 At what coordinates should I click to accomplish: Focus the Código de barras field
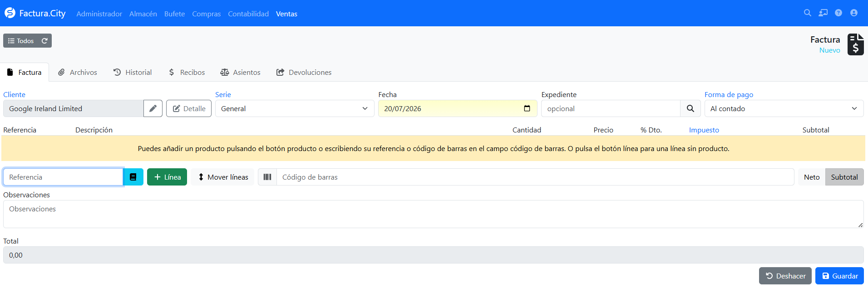535,177
